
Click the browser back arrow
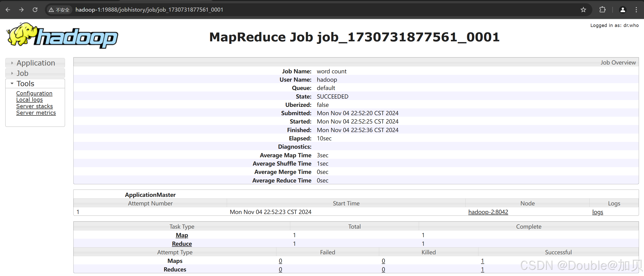(8, 10)
